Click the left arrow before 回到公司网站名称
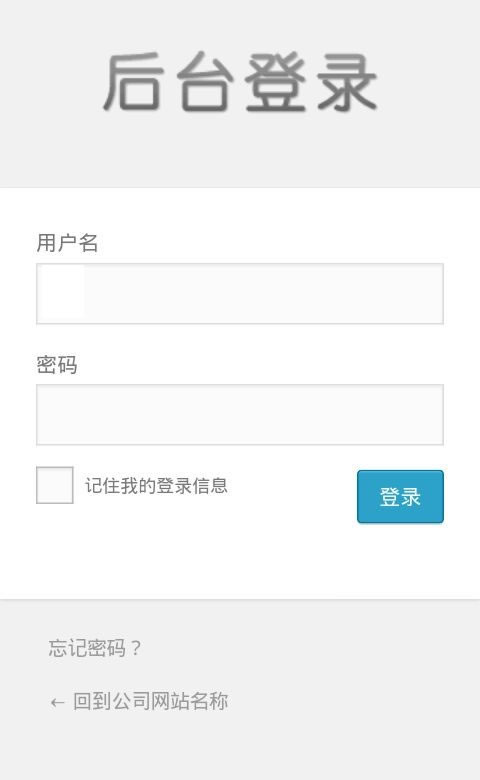This screenshot has height=780, width=480. coord(57,702)
